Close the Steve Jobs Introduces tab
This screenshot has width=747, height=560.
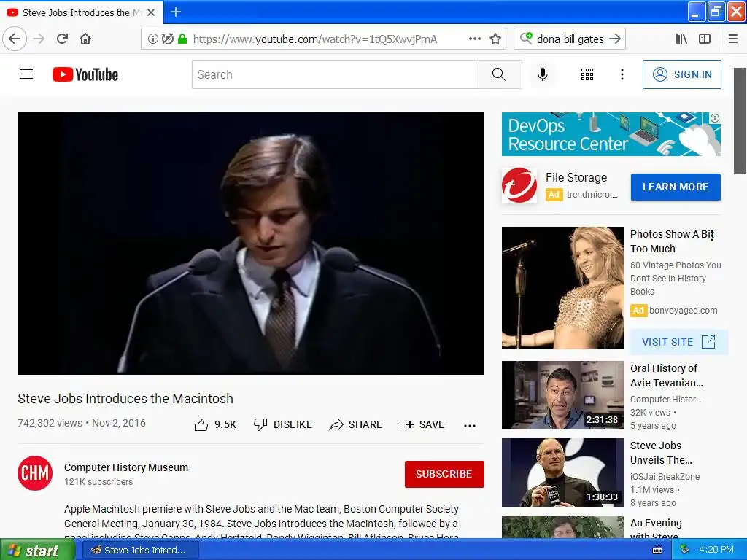(151, 12)
